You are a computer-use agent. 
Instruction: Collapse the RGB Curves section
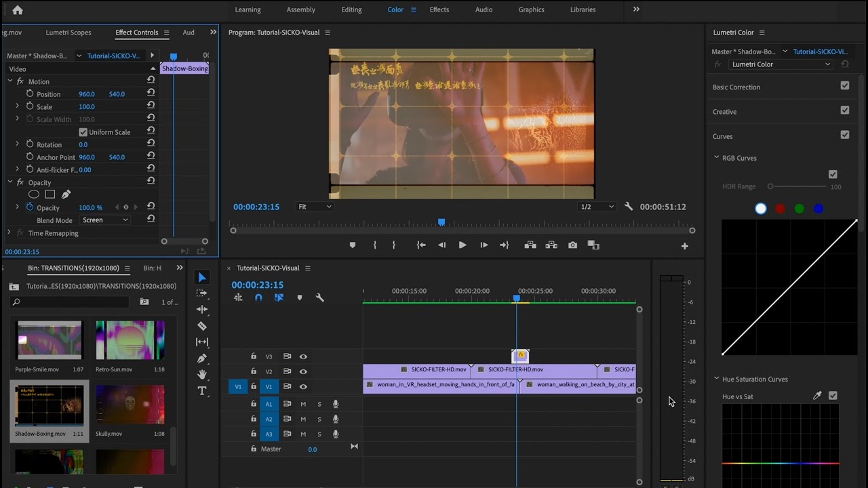click(717, 158)
